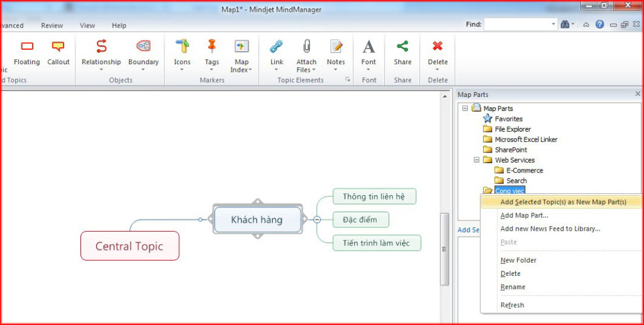Open the Find box dropdown arrow
Screen dimensions: 644x325
[x=553, y=25]
